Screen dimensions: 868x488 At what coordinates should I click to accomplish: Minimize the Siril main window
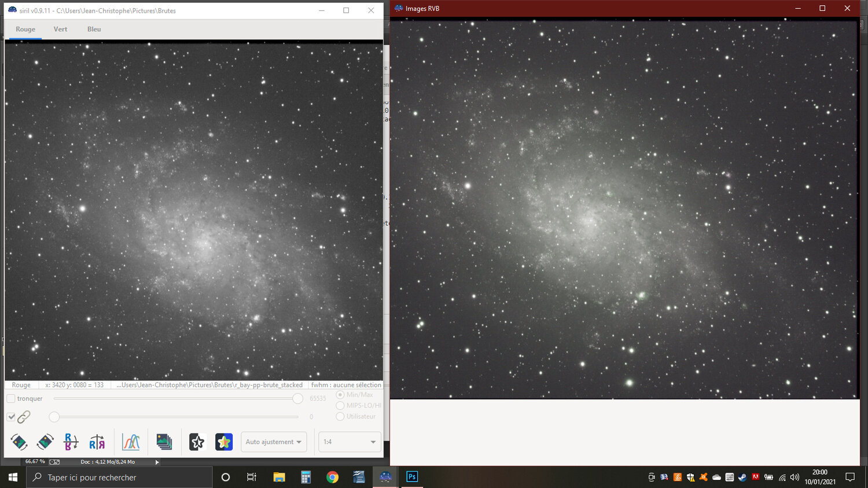tap(322, 10)
